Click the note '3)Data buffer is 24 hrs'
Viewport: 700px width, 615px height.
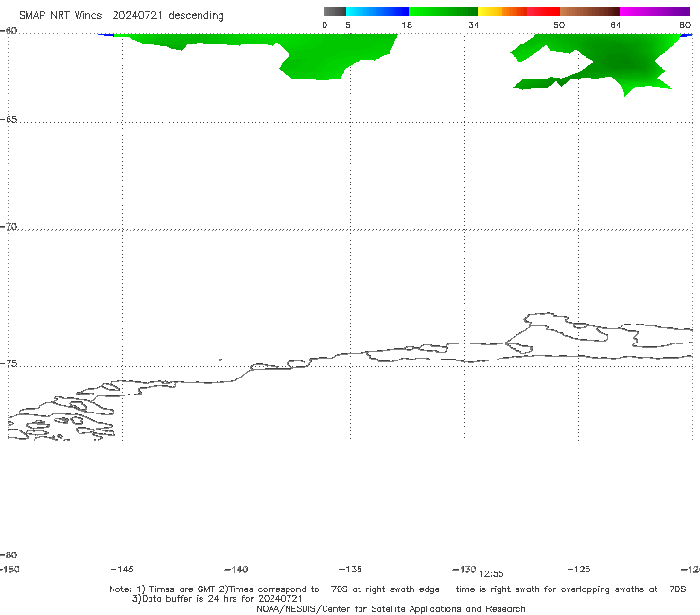218,599
